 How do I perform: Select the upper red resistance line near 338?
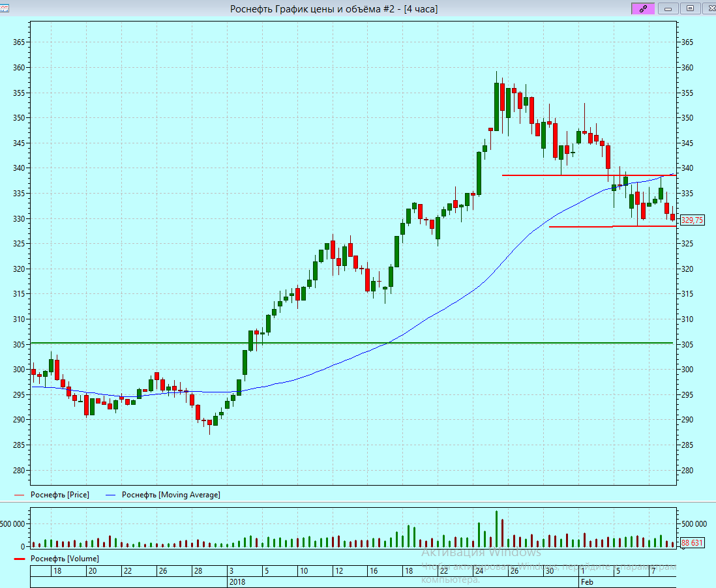pos(589,175)
